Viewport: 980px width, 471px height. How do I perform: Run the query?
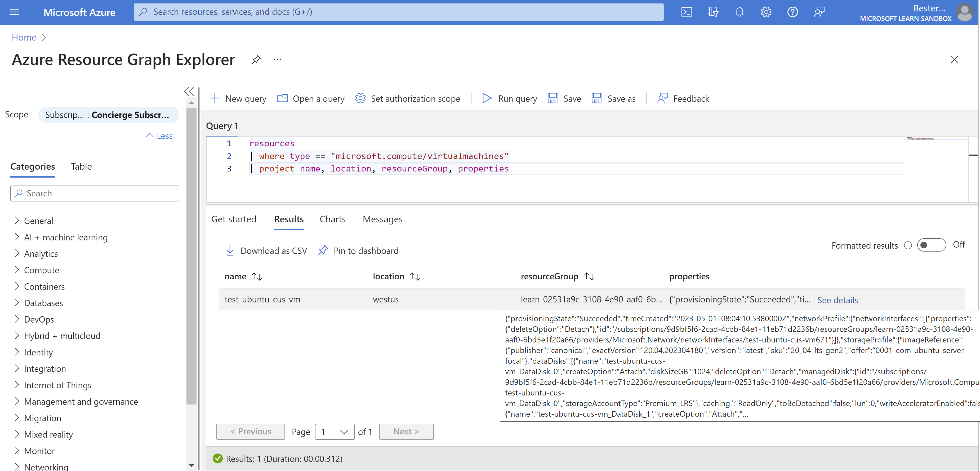coord(509,99)
